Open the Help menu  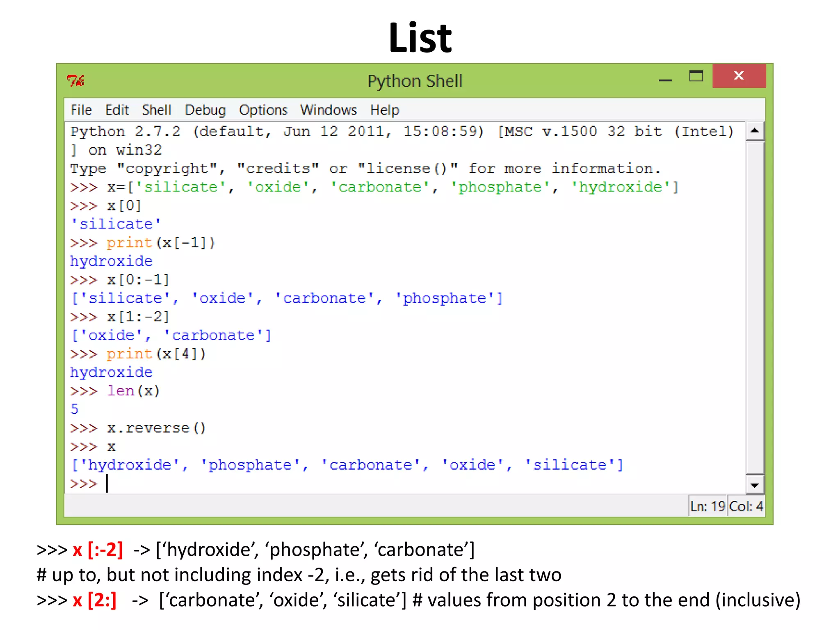[x=384, y=110]
